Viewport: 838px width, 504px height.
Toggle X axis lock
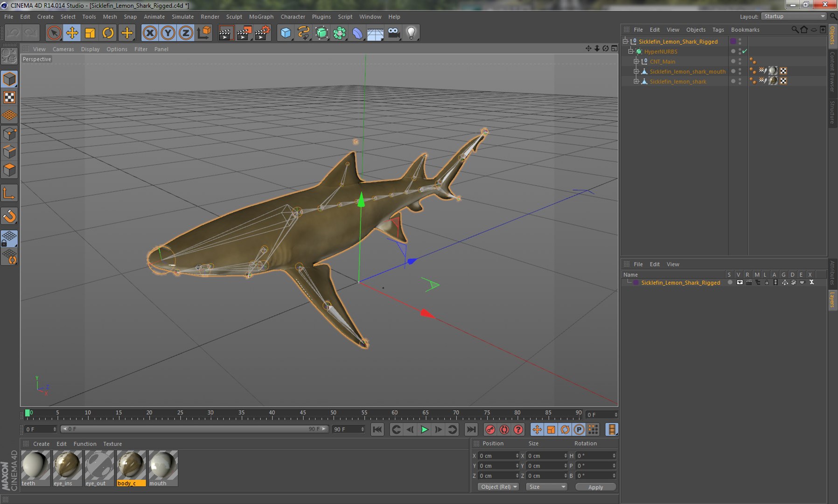click(x=150, y=33)
